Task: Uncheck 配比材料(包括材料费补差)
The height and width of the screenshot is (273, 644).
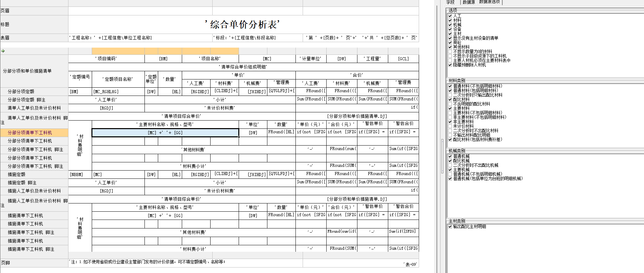Action: (450, 139)
